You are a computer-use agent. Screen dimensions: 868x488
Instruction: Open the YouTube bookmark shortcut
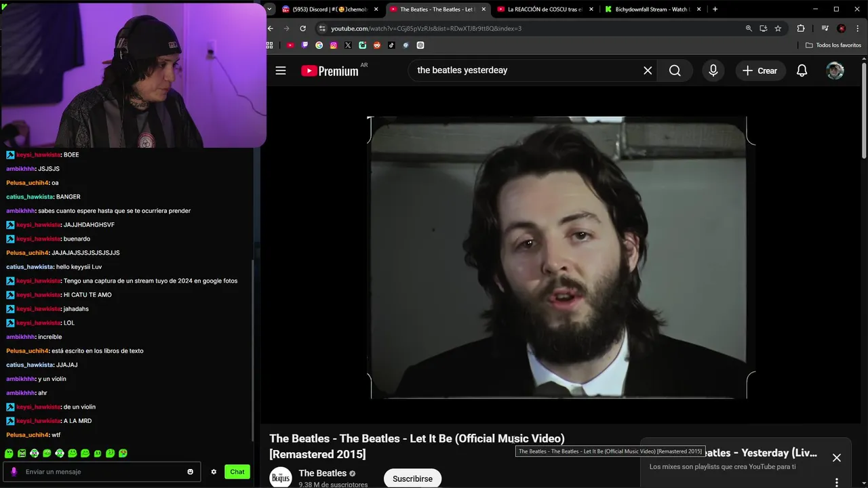290,45
